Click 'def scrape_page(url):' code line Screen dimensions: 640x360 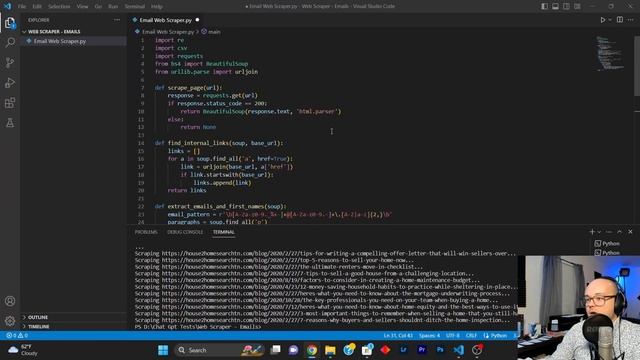coord(189,88)
